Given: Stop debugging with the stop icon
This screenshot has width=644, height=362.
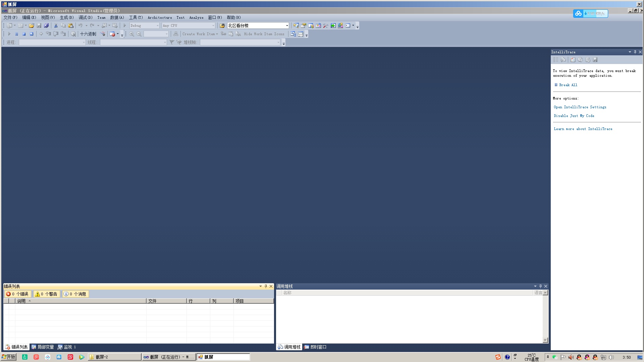Looking at the screenshot, I should [x=24, y=34].
